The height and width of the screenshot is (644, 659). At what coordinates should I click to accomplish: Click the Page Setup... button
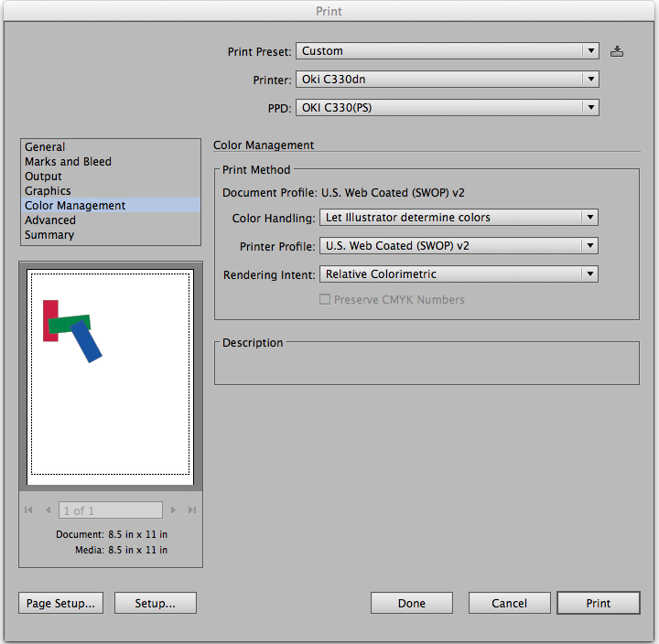point(61,603)
